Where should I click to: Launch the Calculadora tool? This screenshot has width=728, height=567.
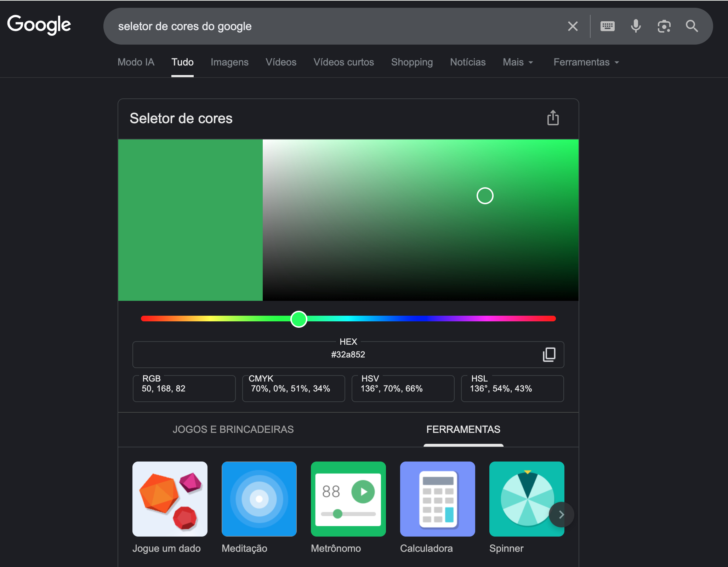[x=437, y=499]
